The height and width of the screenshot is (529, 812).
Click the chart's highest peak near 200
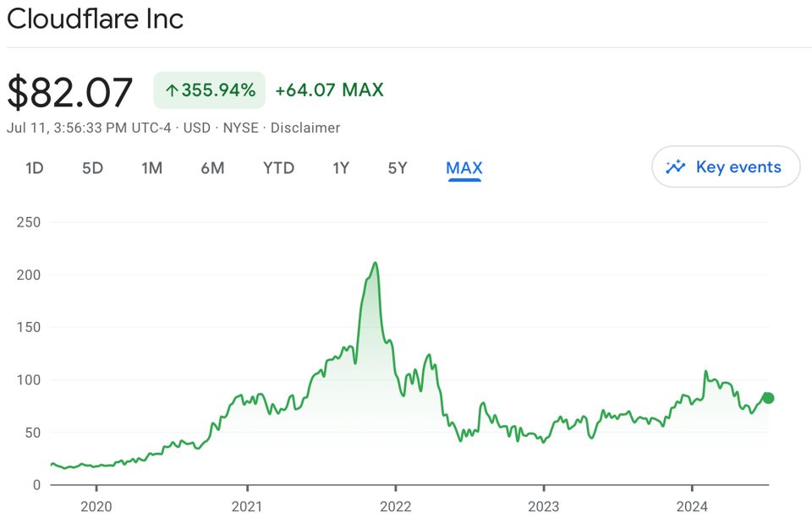(x=375, y=264)
